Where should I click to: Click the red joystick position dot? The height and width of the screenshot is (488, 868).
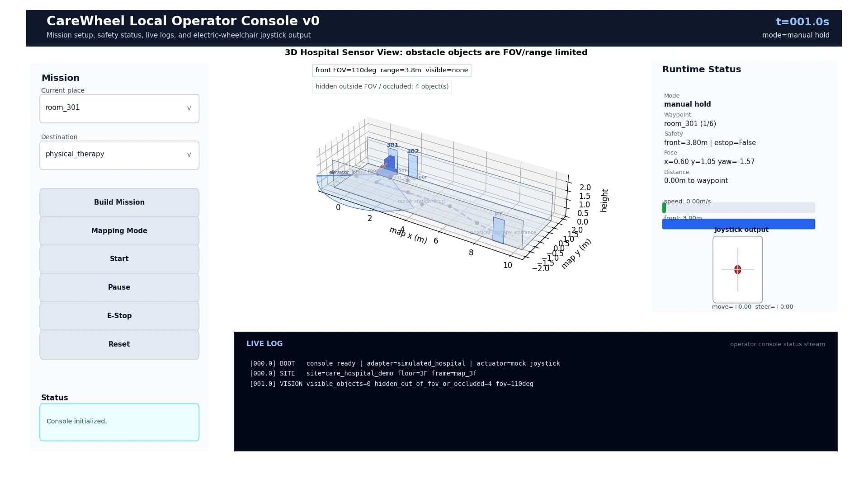point(738,270)
